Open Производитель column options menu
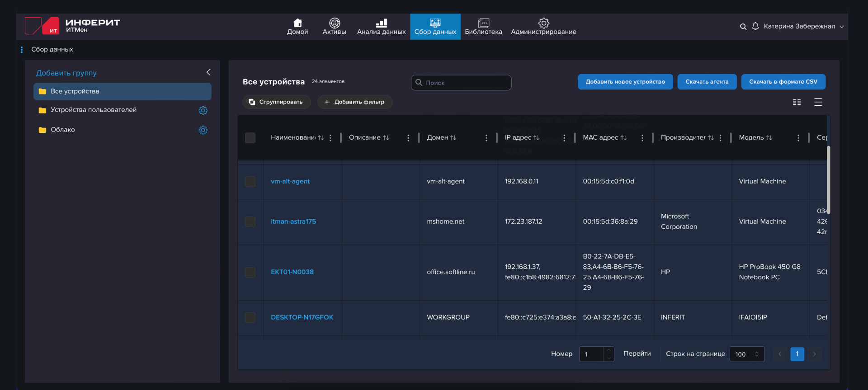Screen dimensions: 868x390 (720, 138)
